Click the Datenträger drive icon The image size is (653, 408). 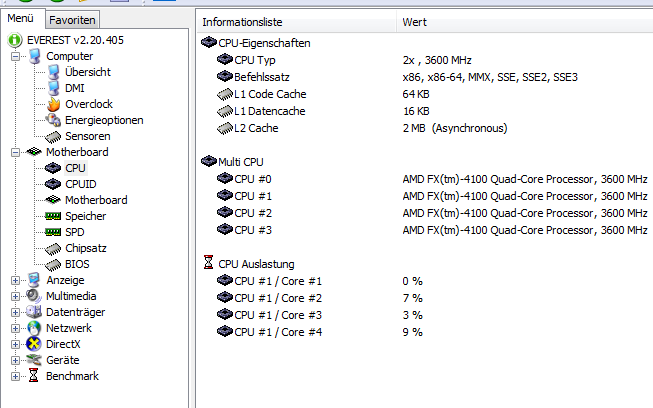[x=34, y=312]
